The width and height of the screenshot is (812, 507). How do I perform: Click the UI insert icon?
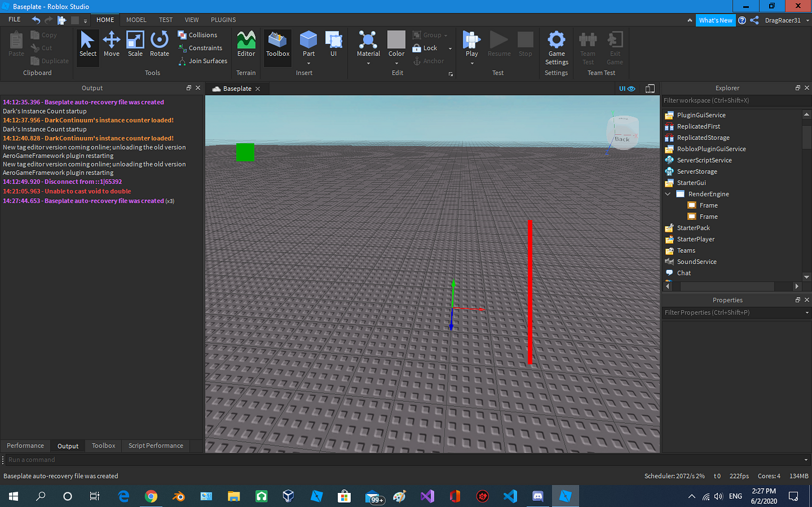[x=334, y=45]
